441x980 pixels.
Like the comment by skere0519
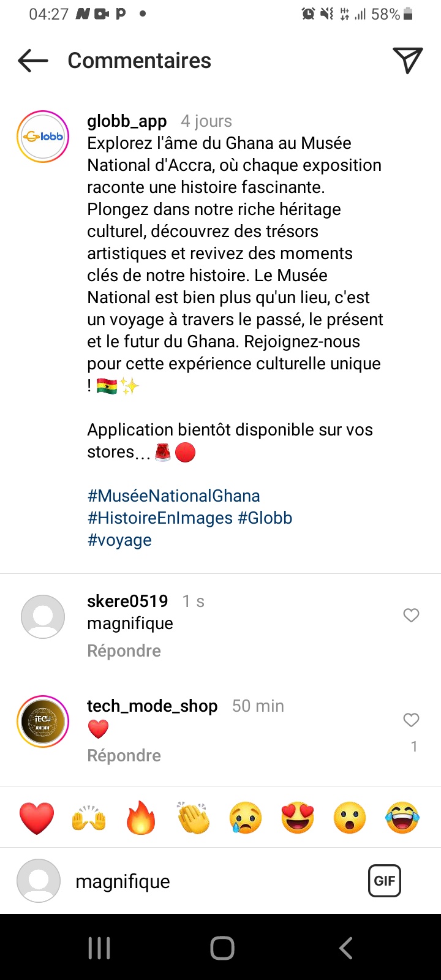(x=411, y=616)
